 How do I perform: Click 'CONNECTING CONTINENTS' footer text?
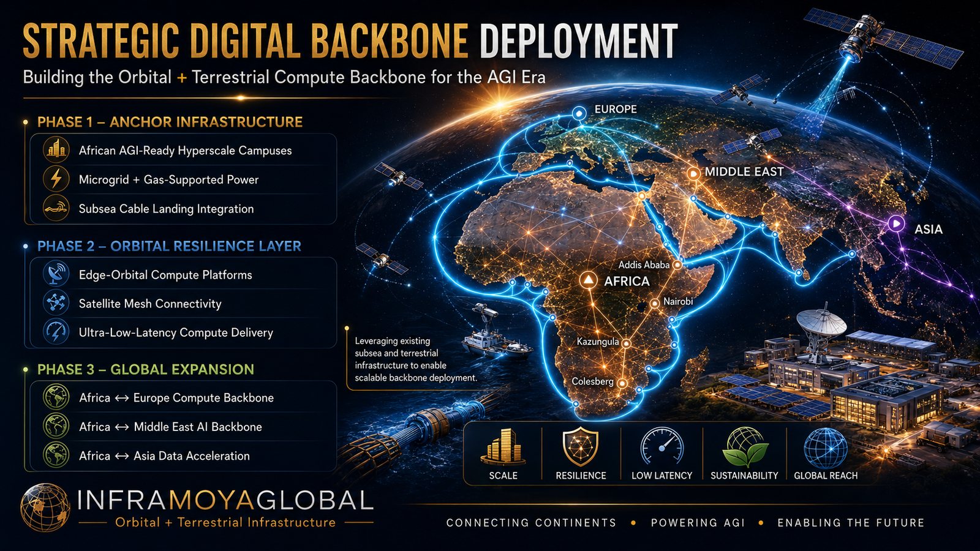point(531,523)
